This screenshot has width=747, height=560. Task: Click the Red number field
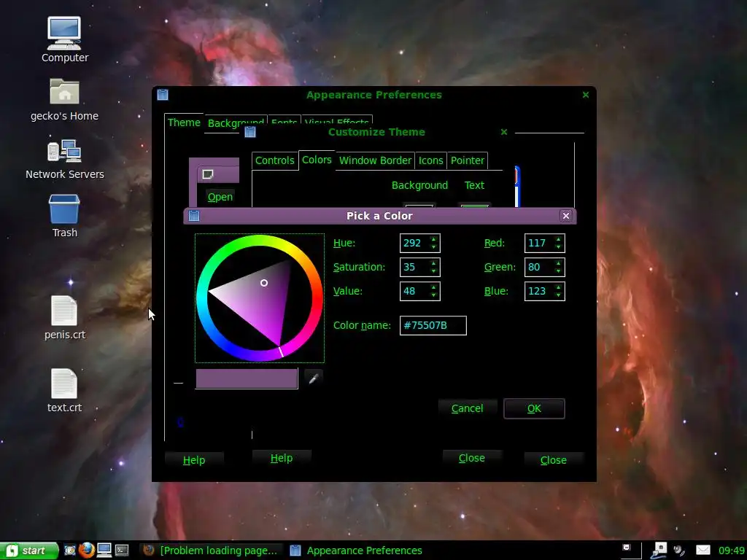pyautogui.click(x=539, y=243)
